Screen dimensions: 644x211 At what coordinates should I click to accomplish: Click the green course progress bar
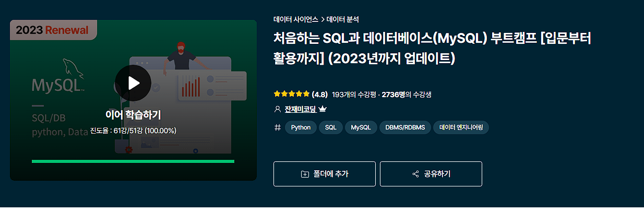point(133,161)
